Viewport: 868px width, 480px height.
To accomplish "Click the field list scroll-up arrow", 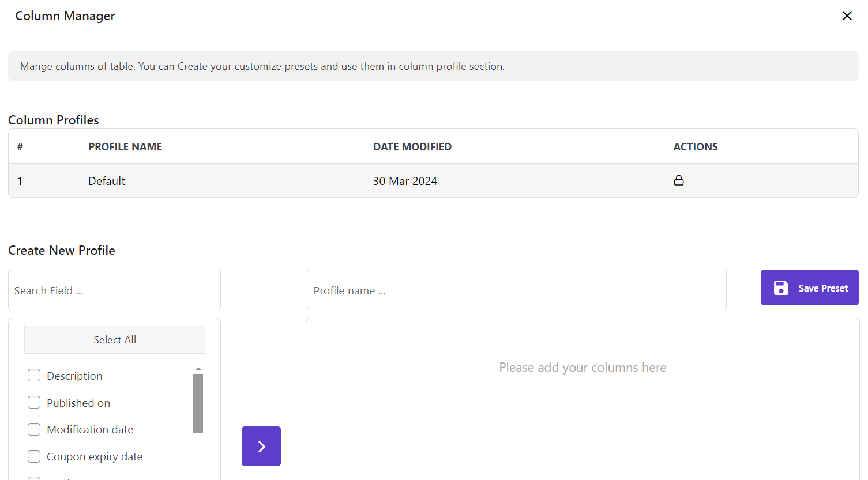I will click(x=198, y=368).
